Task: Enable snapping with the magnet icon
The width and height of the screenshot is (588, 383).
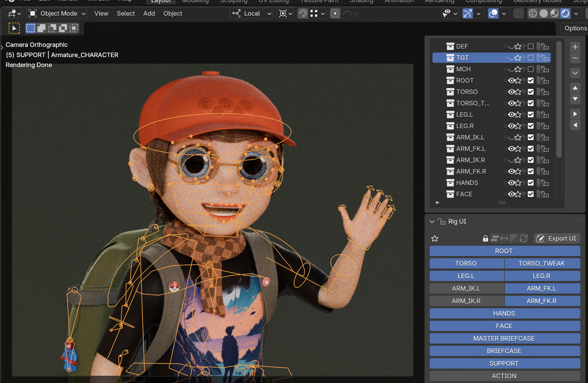Action: 303,13
